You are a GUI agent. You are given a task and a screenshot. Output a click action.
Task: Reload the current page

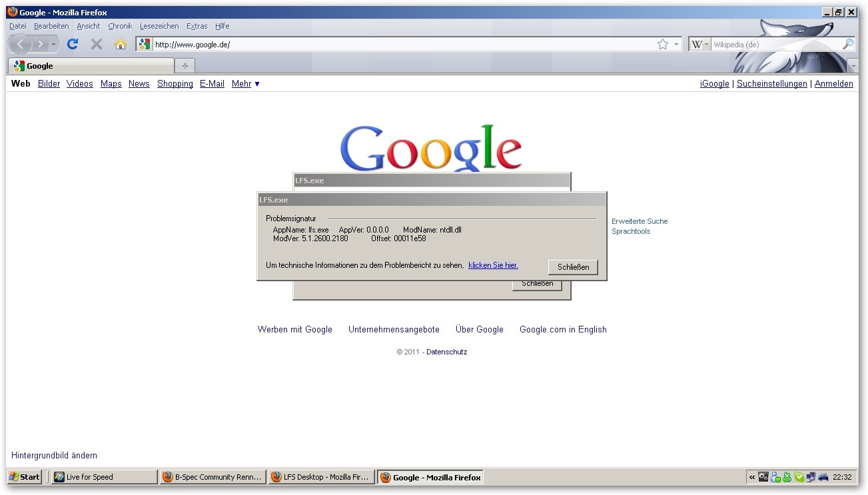73,44
